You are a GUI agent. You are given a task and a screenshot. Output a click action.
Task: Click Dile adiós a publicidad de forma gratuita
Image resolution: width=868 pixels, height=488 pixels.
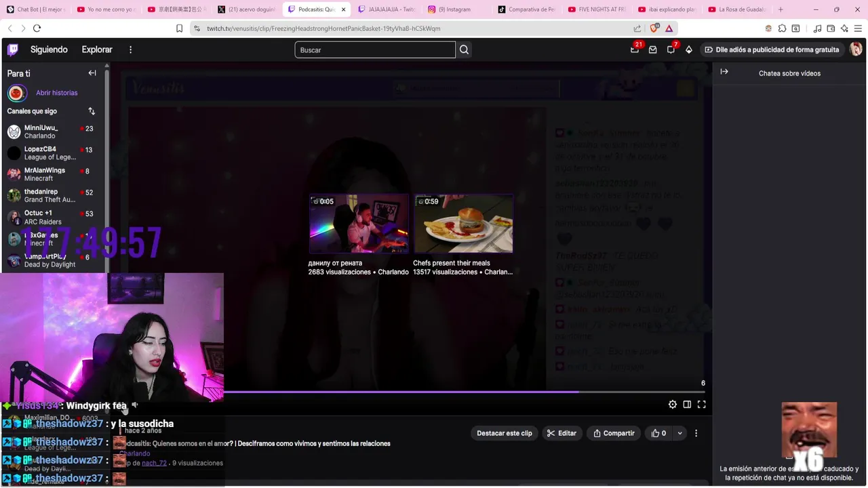tap(772, 49)
